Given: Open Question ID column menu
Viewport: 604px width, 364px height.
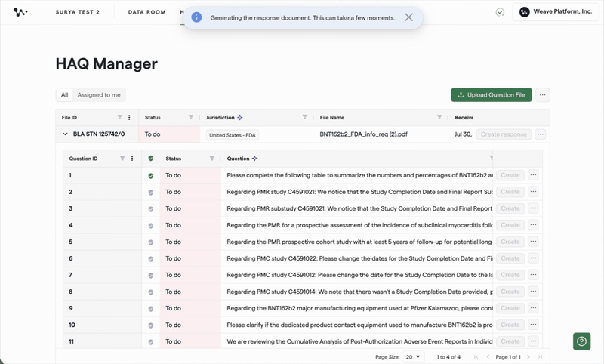Looking at the screenshot, I should [132, 159].
